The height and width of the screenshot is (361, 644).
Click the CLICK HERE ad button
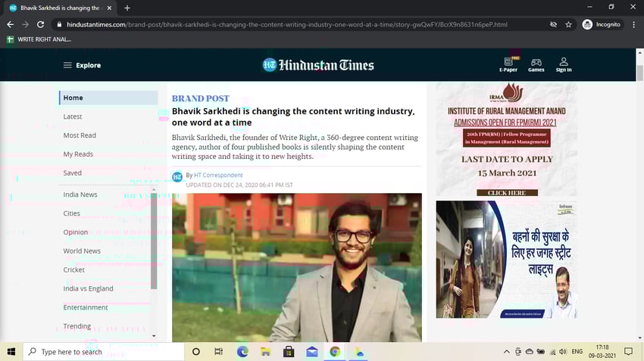pos(507,193)
